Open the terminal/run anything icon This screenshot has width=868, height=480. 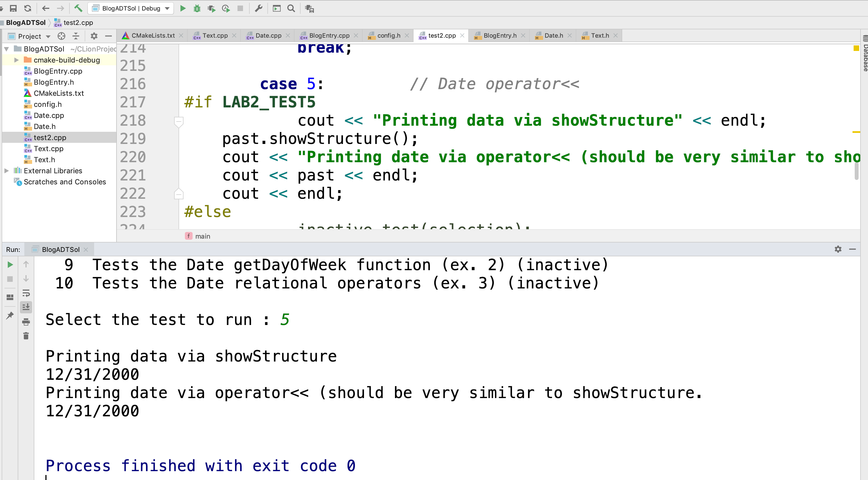(x=277, y=8)
